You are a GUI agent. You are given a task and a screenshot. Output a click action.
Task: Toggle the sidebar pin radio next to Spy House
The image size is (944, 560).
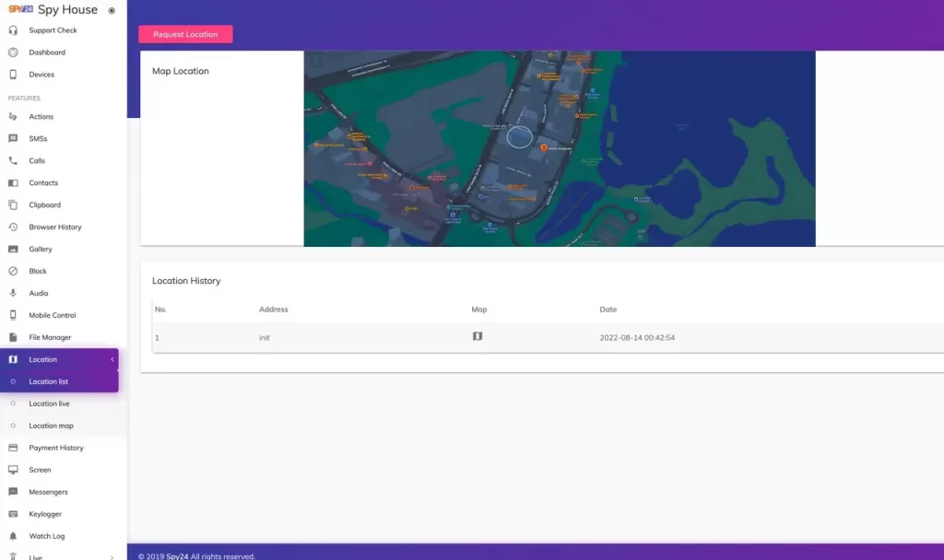click(112, 10)
